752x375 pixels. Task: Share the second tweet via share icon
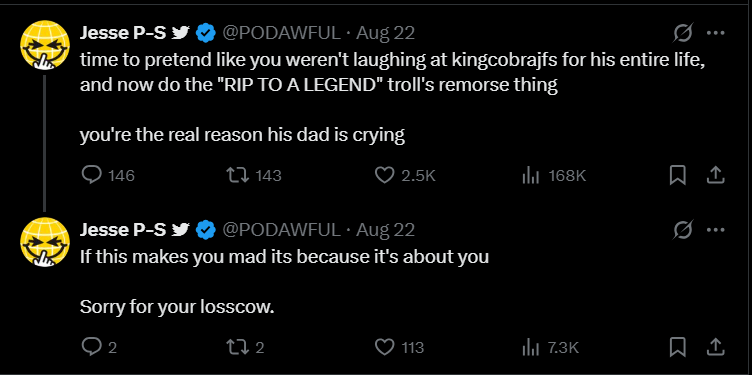coord(715,346)
